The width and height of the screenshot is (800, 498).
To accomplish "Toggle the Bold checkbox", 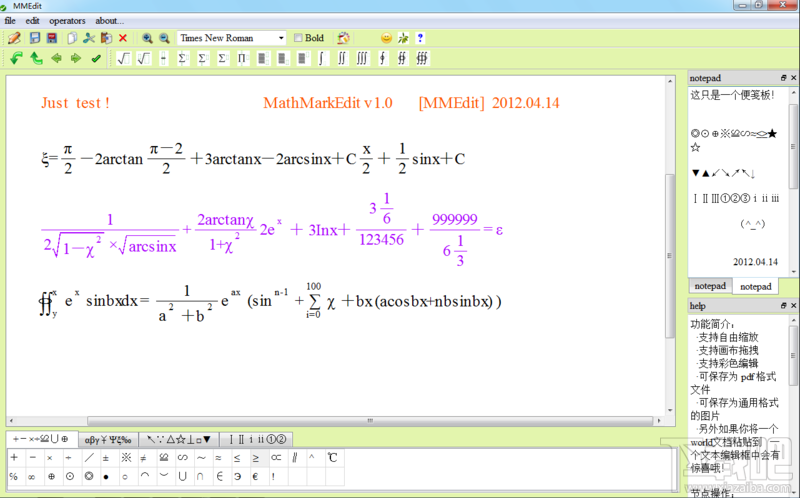I will click(298, 38).
